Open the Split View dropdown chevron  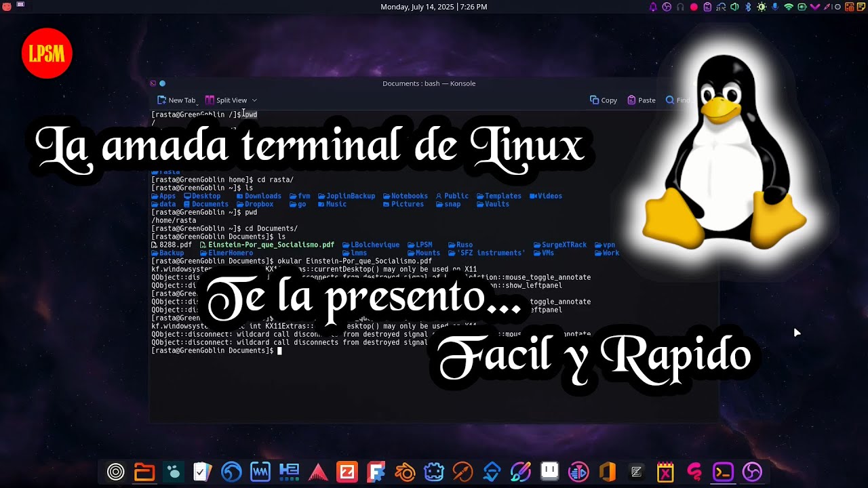click(x=254, y=100)
